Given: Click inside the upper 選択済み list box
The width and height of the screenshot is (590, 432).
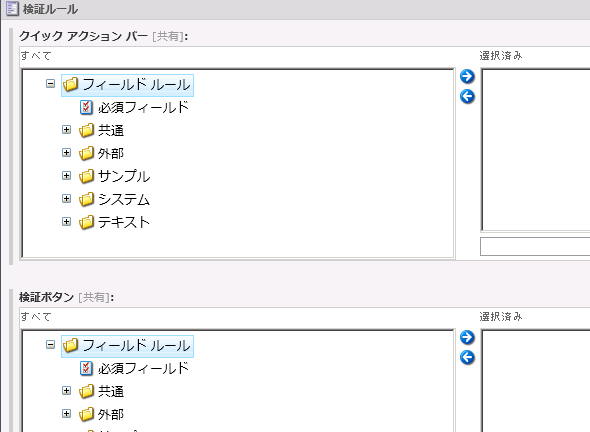Looking at the screenshot, I should (536, 150).
